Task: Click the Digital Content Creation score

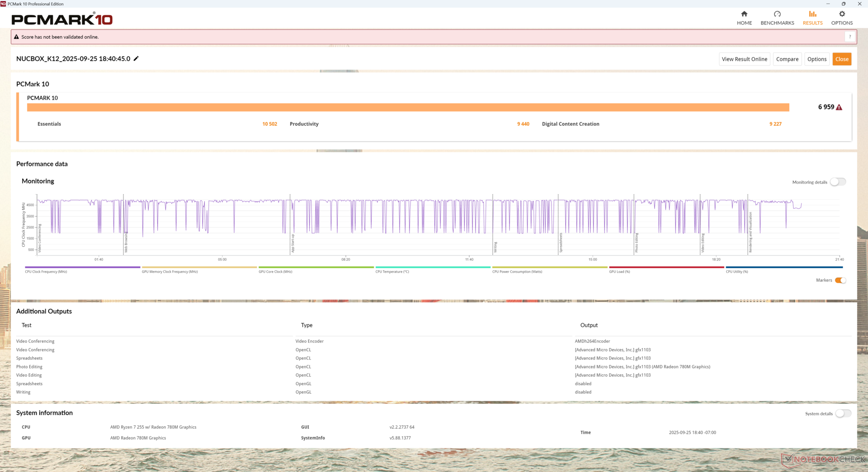Action: tap(775, 124)
